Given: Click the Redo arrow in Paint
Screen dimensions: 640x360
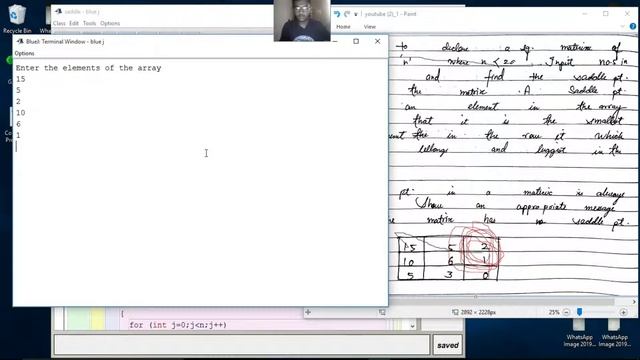Looking at the screenshot, I should [x=347, y=14].
